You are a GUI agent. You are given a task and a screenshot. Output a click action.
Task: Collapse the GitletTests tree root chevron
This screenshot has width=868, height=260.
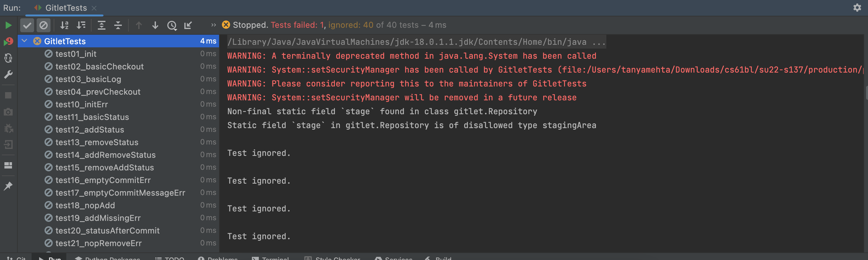pyautogui.click(x=24, y=41)
